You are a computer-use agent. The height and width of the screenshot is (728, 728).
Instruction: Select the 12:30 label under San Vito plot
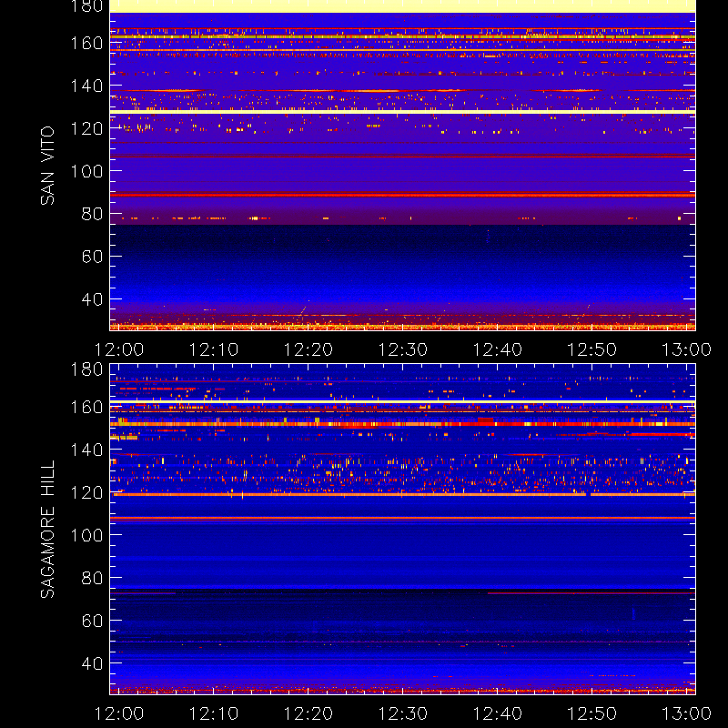tap(402, 349)
